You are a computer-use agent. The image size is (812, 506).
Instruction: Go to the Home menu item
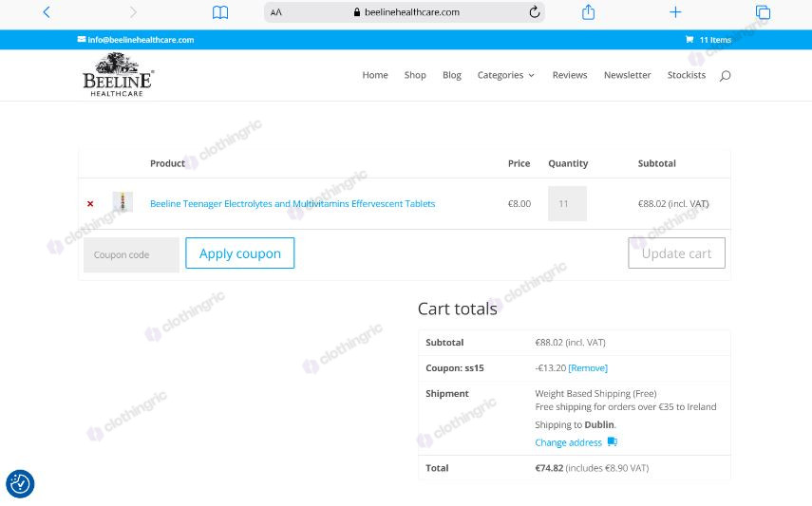point(375,75)
